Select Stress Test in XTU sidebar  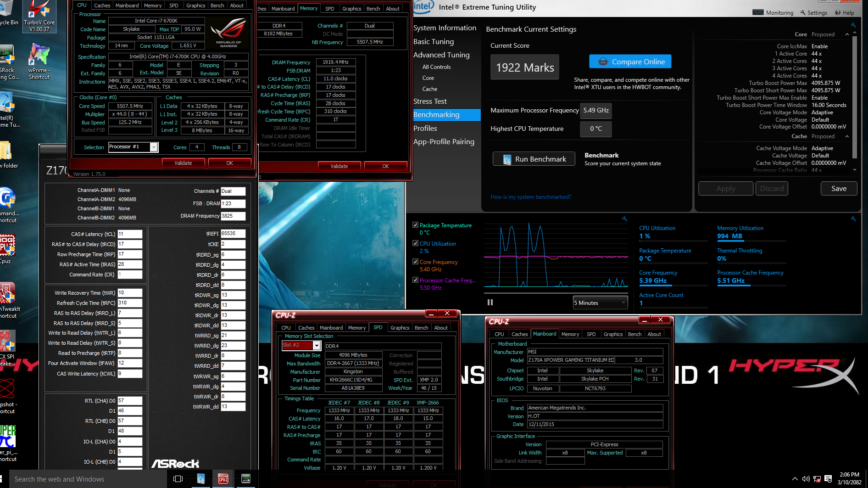tap(430, 101)
